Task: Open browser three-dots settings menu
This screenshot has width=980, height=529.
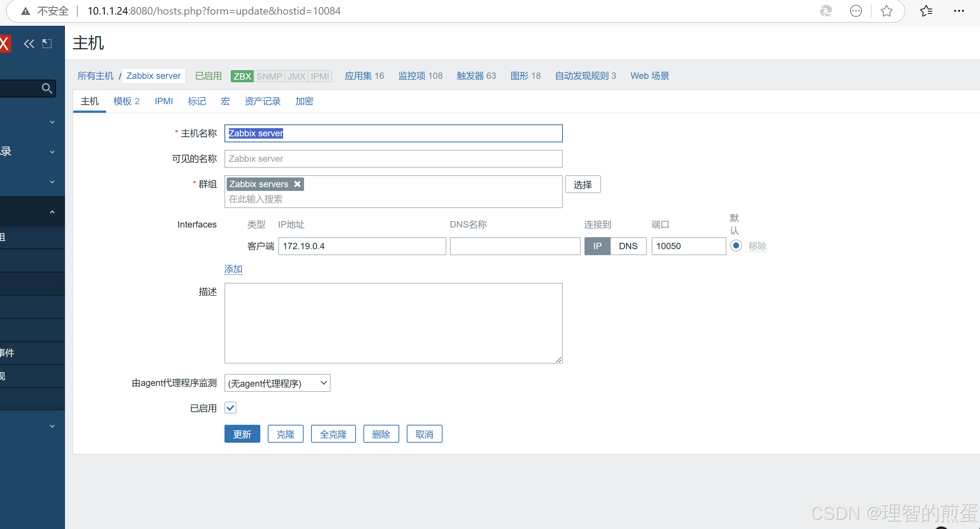Action: click(x=959, y=11)
